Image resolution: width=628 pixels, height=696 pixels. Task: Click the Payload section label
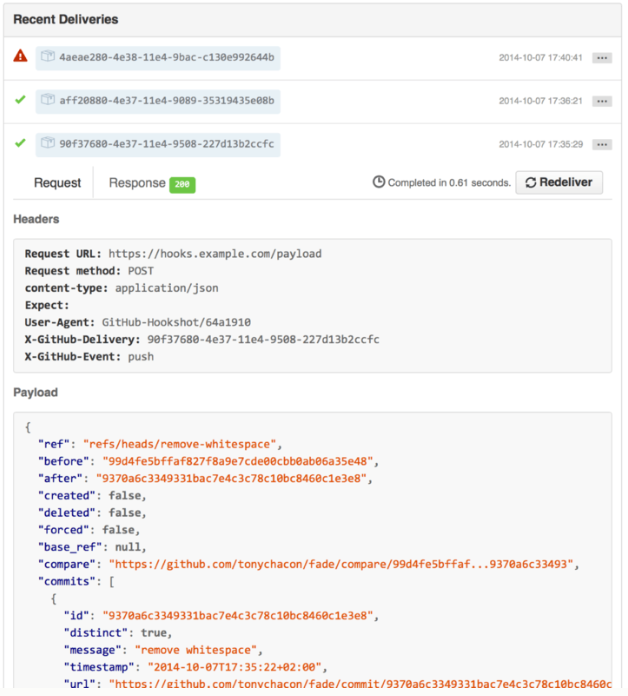[36, 392]
